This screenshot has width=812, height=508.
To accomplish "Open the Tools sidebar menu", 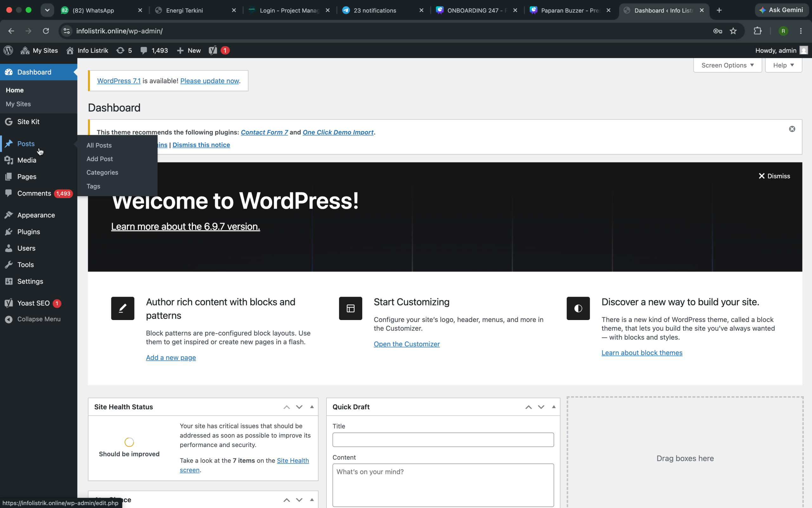I will [x=39, y=264].
